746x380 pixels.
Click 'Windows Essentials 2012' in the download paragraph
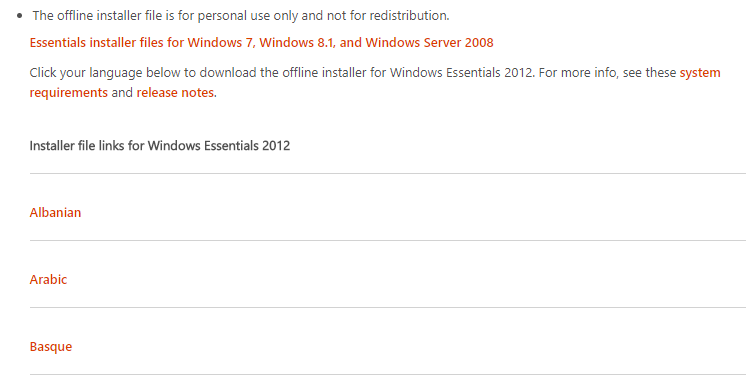(462, 73)
